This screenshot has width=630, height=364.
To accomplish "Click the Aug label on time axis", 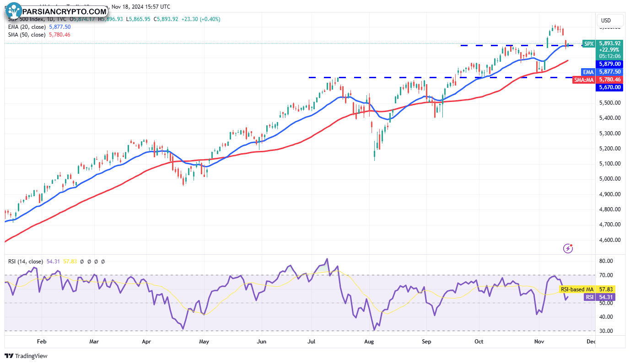I will [369, 342].
